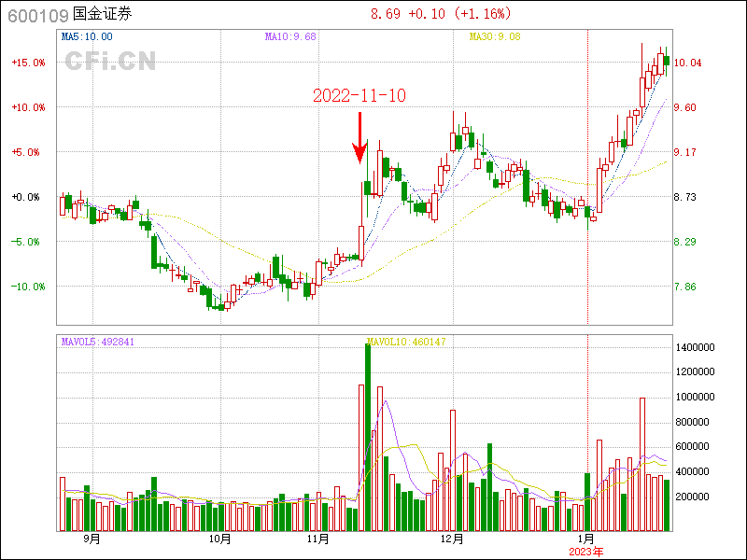Click the 10.04 price axis label
This screenshot has height=560, width=747.
[x=688, y=63]
